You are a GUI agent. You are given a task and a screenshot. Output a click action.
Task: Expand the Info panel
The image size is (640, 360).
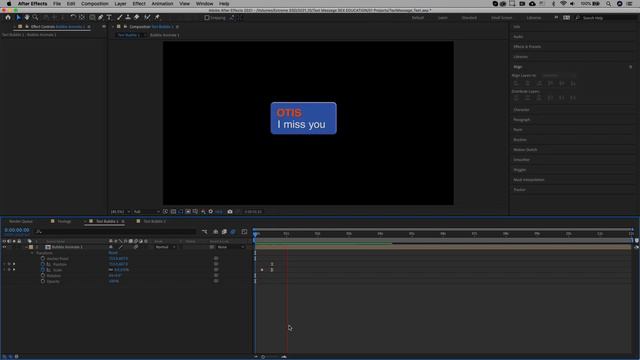(517, 27)
